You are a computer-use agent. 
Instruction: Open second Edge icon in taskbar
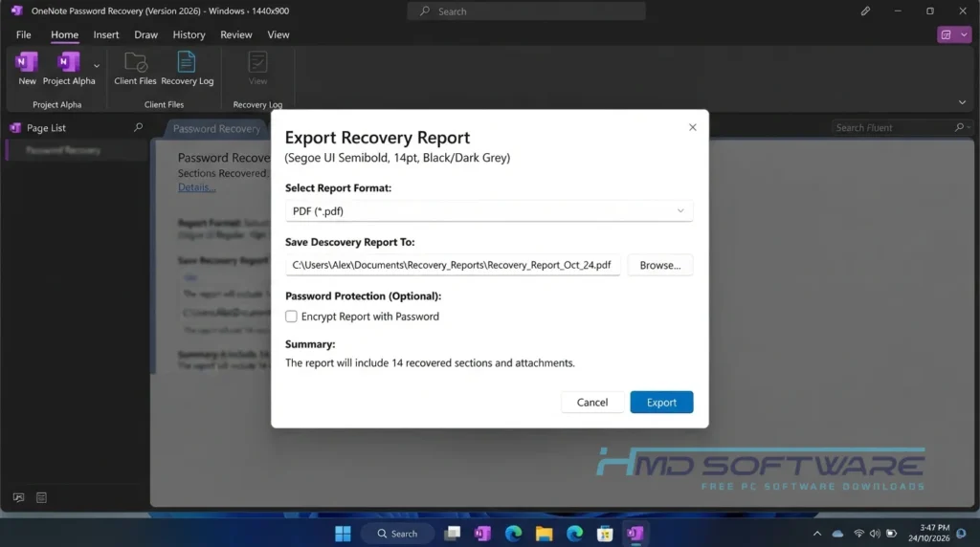pyautogui.click(x=574, y=534)
